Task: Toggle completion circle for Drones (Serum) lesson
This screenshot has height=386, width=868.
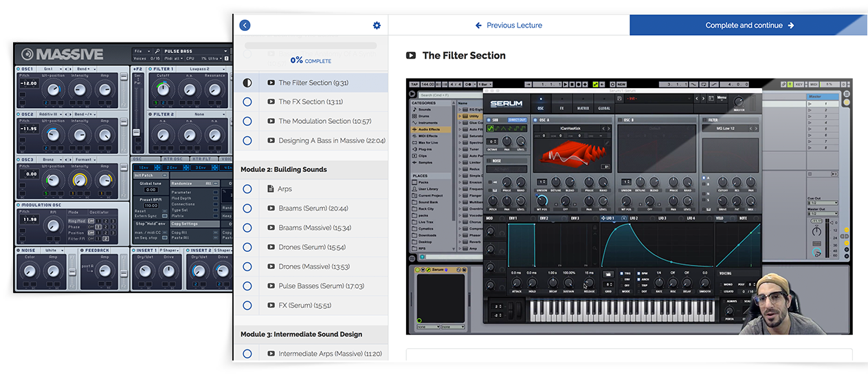Action: [x=247, y=247]
